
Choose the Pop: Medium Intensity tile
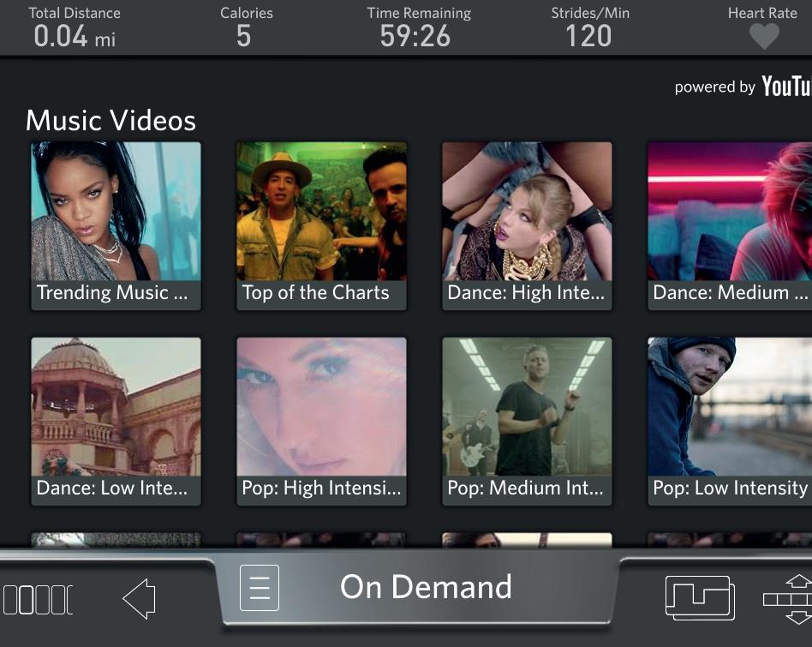(x=527, y=421)
